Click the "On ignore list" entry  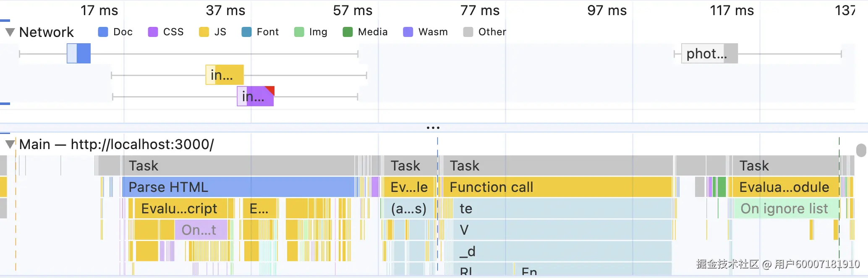tap(784, 209)
